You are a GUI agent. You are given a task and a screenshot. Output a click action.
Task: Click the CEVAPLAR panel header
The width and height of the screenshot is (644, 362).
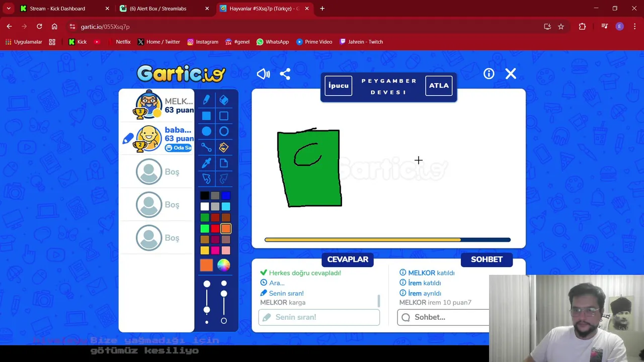click(348, 259)
